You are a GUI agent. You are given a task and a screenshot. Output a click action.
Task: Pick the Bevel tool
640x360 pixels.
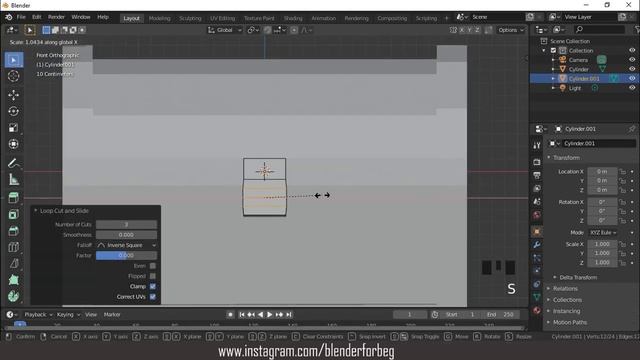[13, 231]
